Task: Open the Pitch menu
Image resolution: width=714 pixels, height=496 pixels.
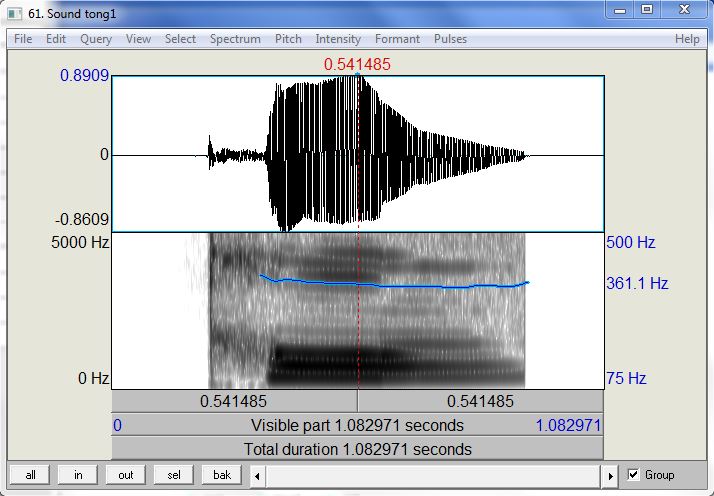Action: pyautogui.click(x=288, y=39)
